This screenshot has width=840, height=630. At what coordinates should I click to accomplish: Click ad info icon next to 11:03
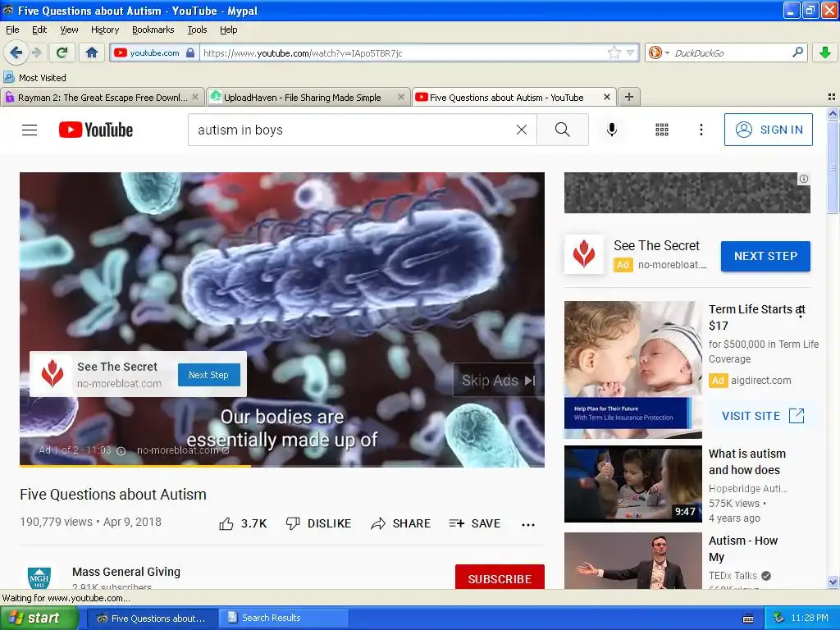coord(121,450)
